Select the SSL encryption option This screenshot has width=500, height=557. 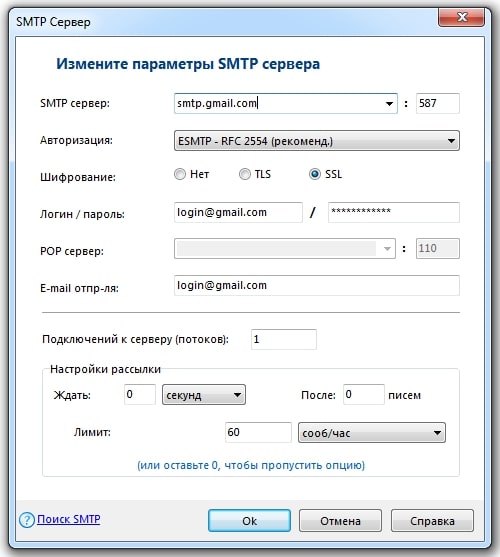pos(315,174)
